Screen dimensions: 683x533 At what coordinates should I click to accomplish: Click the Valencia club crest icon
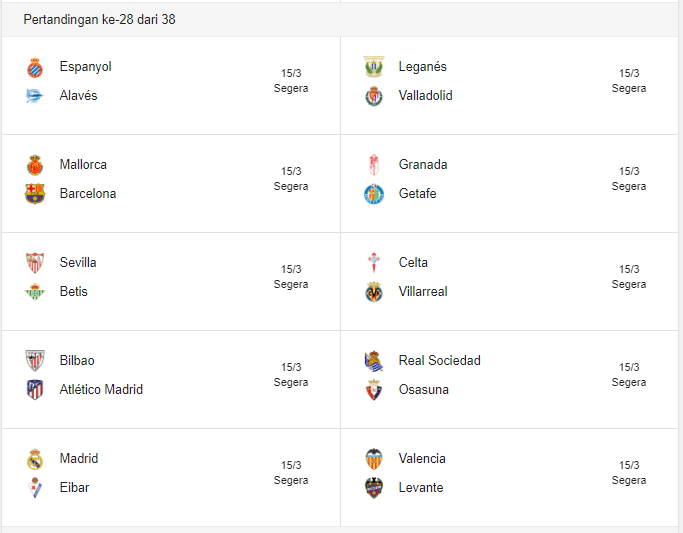click(374, 459)
